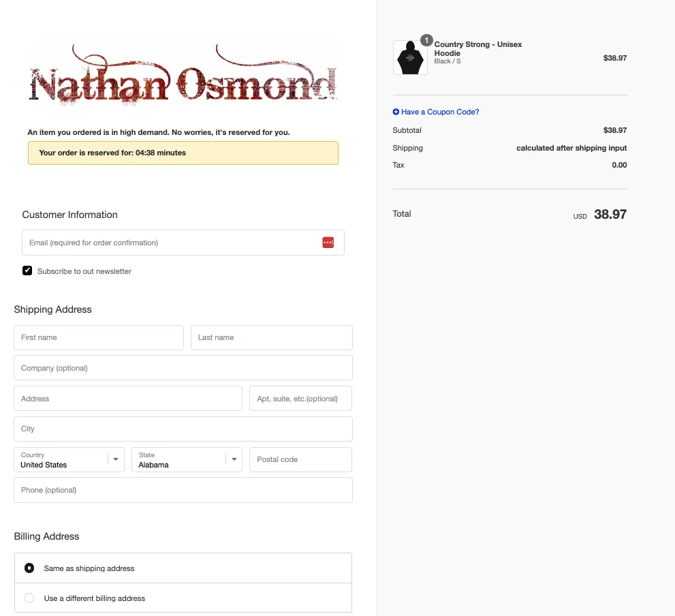Open the Country Strong hoodie thumbnail
675x616 pixels.
[x=410, y=58]
